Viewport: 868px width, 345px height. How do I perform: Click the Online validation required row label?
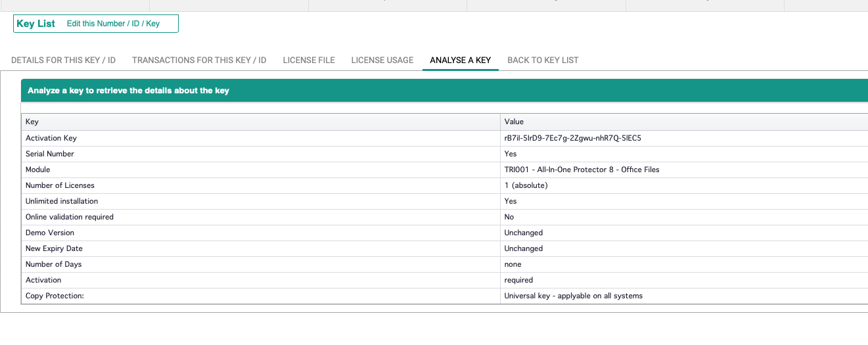click(x=70, y=217)
